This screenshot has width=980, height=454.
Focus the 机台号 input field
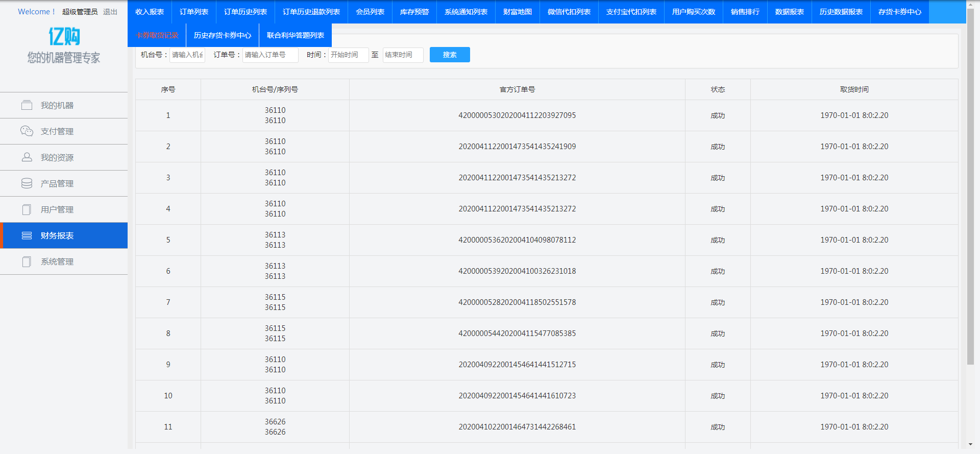187,55
